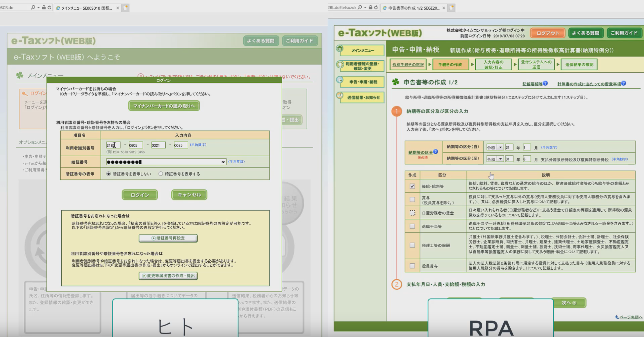644x337 pixels.
Task: Click icon beside 利用者情報の登録・確認・変更
Action: pos(340,64)
